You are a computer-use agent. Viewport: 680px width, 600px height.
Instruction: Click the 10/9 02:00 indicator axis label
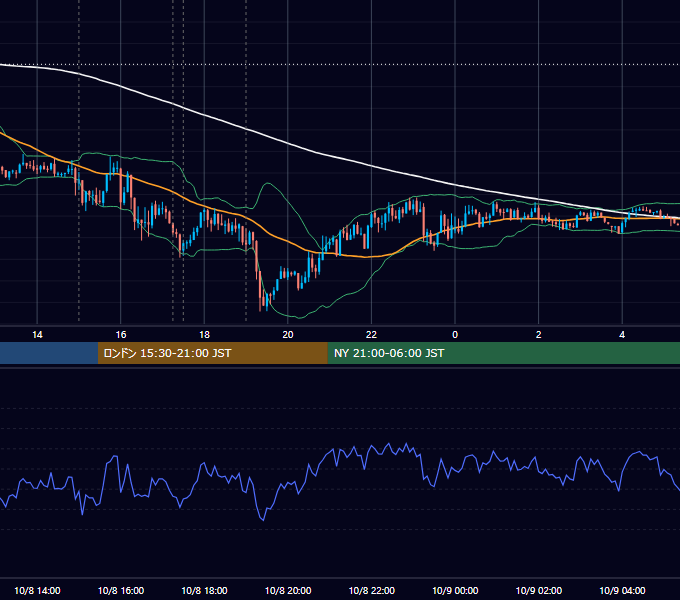coord(539,590)
